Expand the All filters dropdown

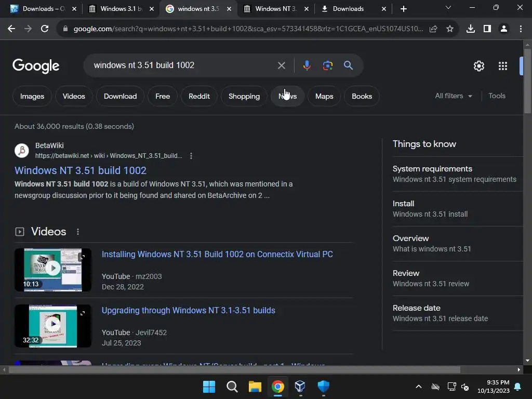(x=454, y=96)
